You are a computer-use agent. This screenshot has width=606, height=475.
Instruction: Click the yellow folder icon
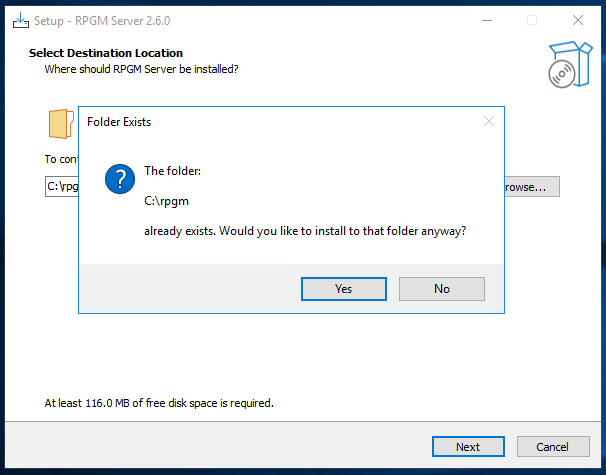pyautogui.click(x=61, y=123)
